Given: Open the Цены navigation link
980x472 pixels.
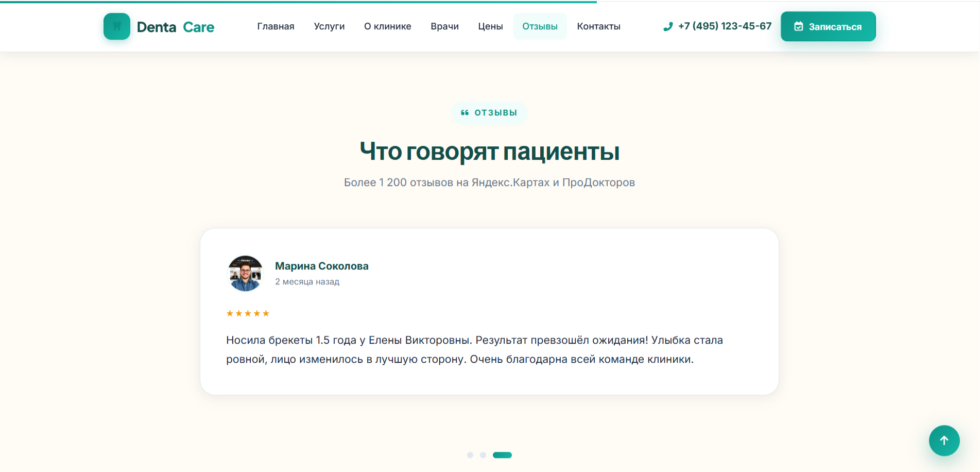Looking at the screenshot, I should coord(490,26).
